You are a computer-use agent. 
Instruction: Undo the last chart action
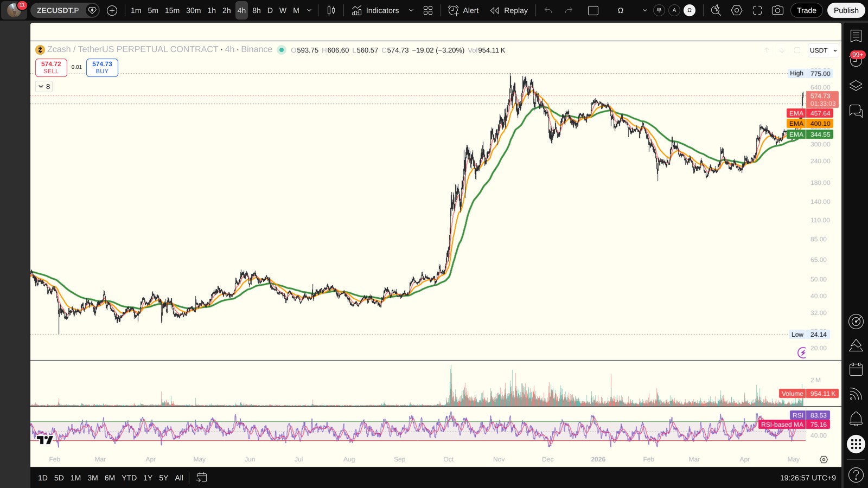pyautogui.click(x=548, y=10)
